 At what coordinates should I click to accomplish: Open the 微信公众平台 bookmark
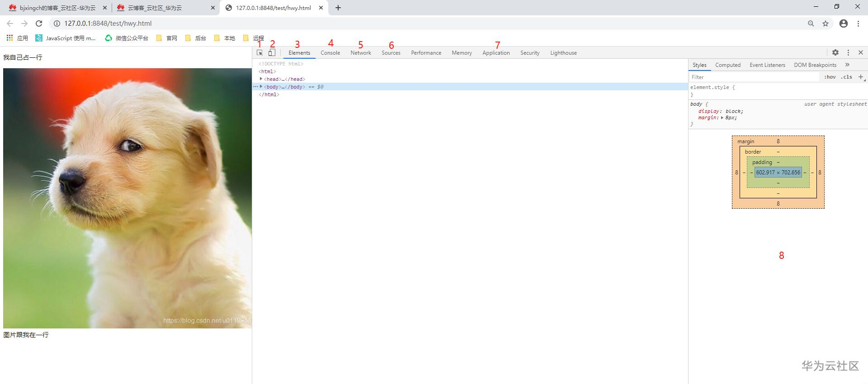point(127,38)
